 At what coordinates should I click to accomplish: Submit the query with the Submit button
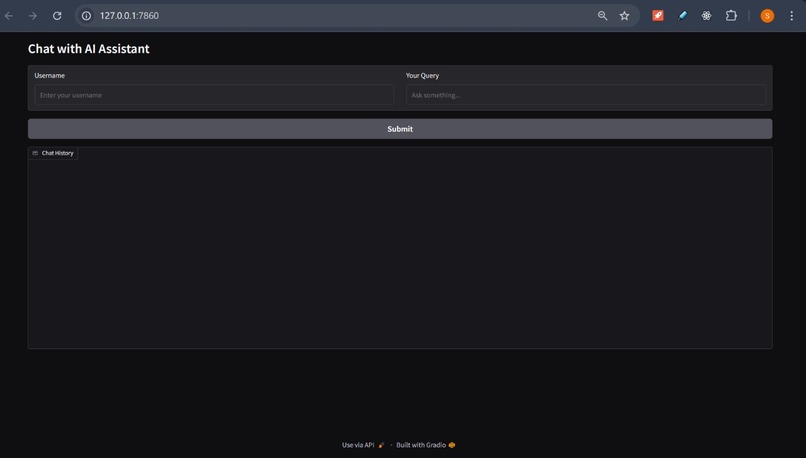[400, 129]
